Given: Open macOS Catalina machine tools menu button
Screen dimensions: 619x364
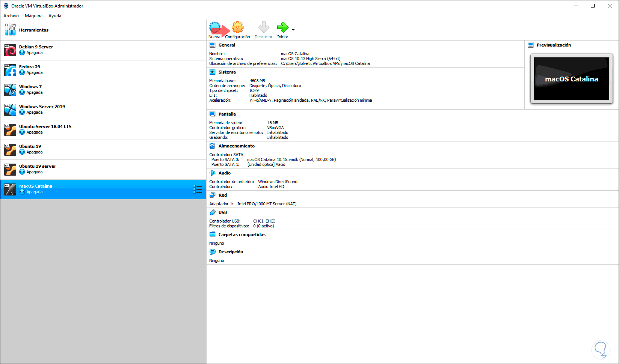Looking at the screenshot, I should click(x=198, y=189).
